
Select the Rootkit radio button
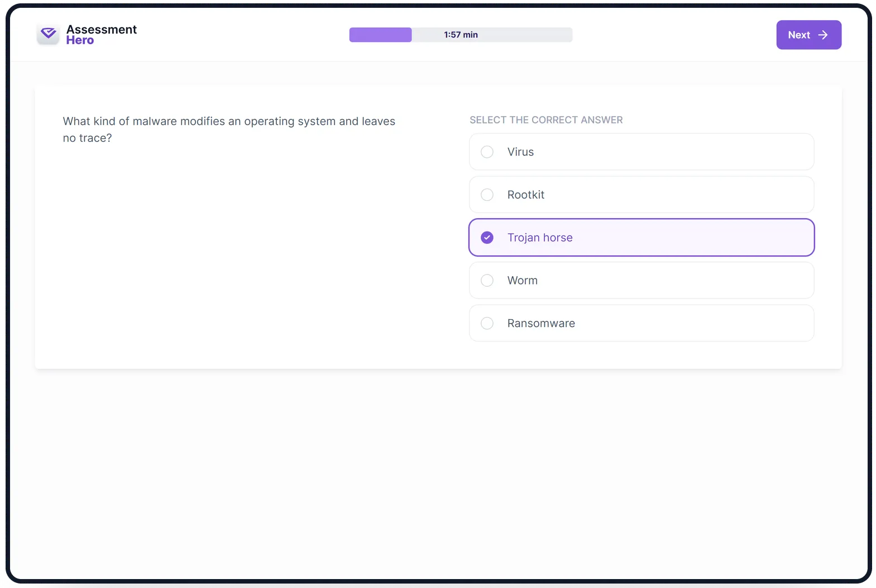click(x=487, y=195)
